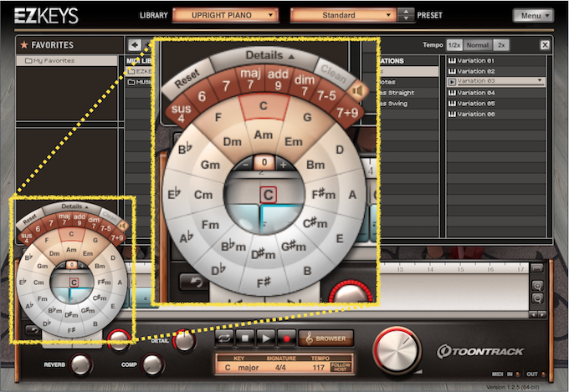Close the browser panel with the X
Screen dimensions: 569x392
coord(545,45)
